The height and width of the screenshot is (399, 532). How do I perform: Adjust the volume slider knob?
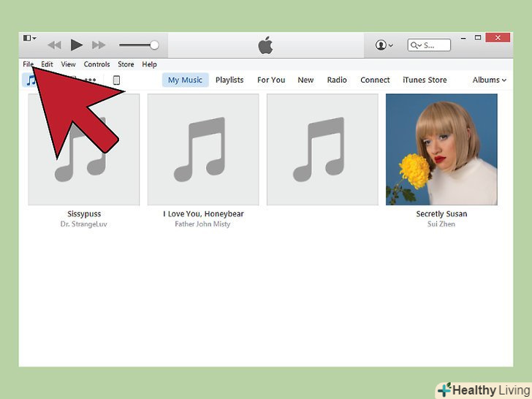coord(154,45)
